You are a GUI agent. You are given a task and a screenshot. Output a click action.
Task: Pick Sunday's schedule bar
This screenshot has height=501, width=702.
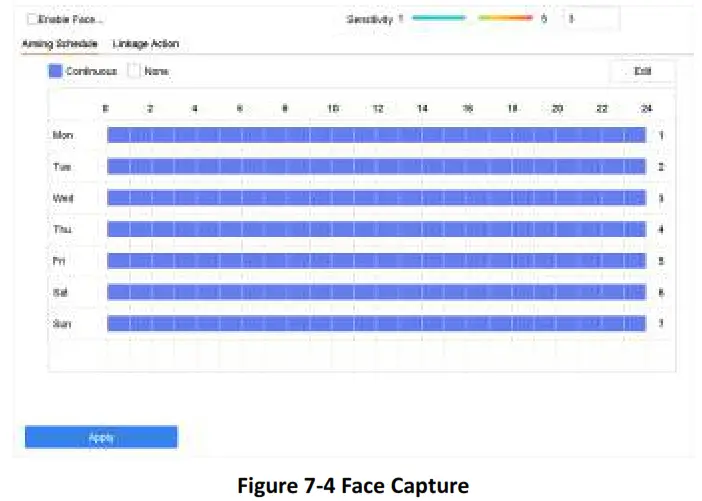[375, 323]
